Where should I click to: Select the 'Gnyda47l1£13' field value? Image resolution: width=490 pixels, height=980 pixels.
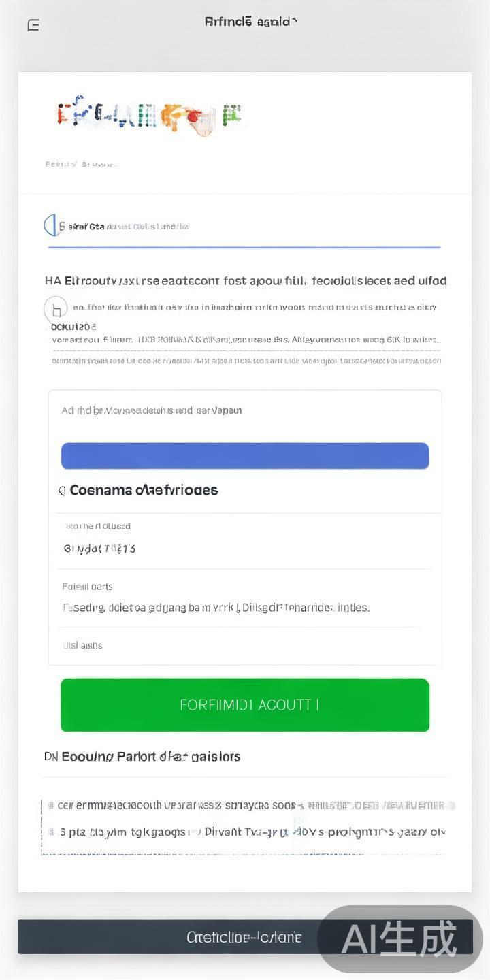tap(100, 549)
